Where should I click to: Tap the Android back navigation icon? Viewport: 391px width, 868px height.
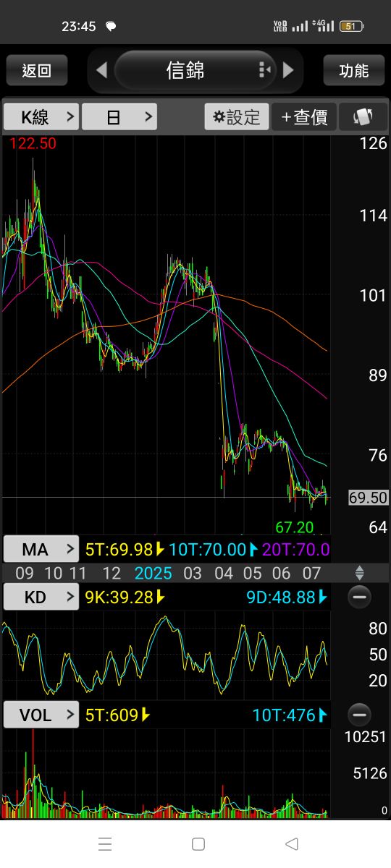point(292,843)
